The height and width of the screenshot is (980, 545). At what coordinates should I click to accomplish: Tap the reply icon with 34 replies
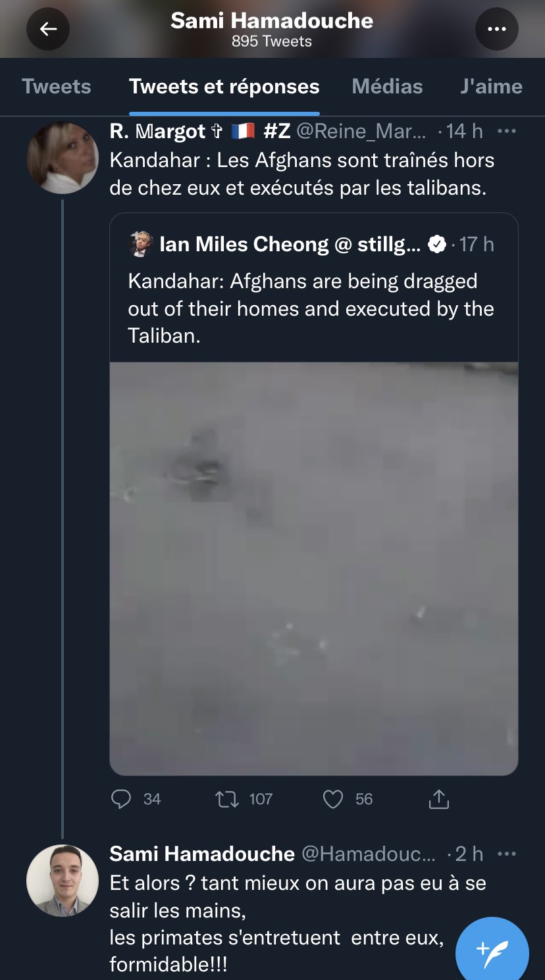click(x=122, y=798)
